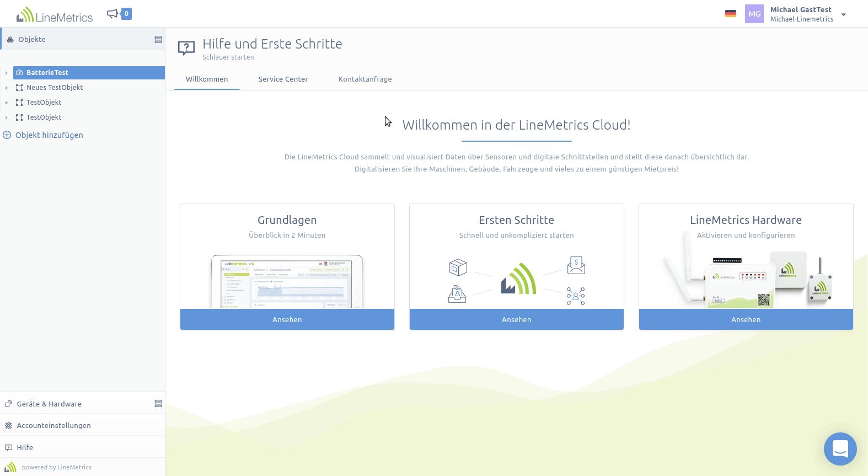Screen dimensions: 868x476
Task: Open the chat support bubble
Action: click(x=840, y=449)
